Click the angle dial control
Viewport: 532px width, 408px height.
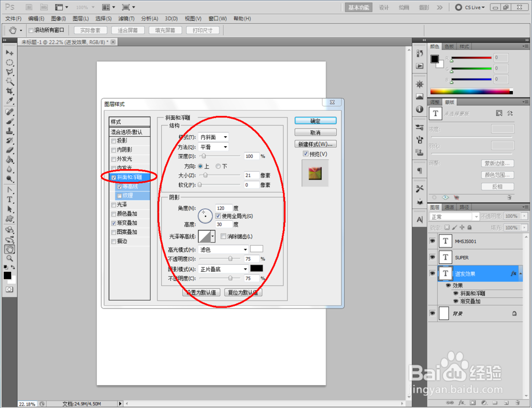pos(205,216)
